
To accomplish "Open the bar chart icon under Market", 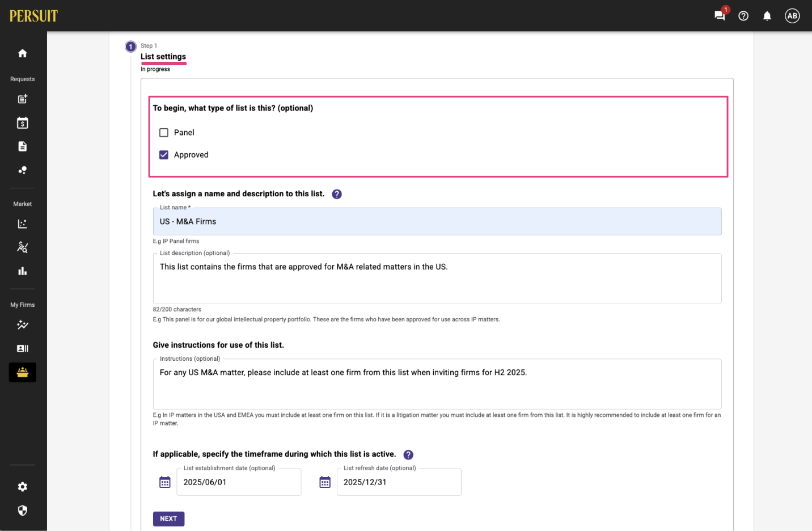I will pos(23,271).
